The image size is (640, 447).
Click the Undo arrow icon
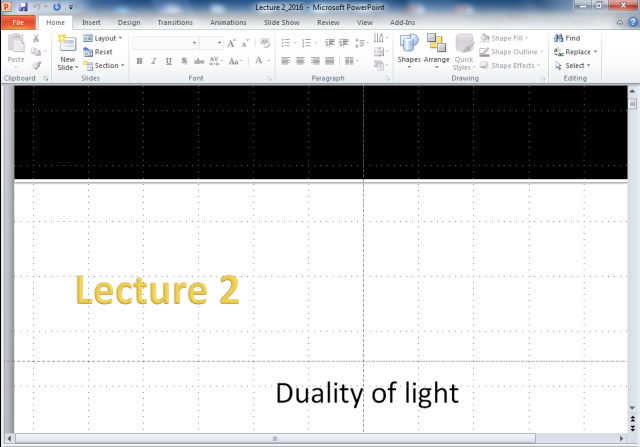pyautogui.click(x=36, y=7)
